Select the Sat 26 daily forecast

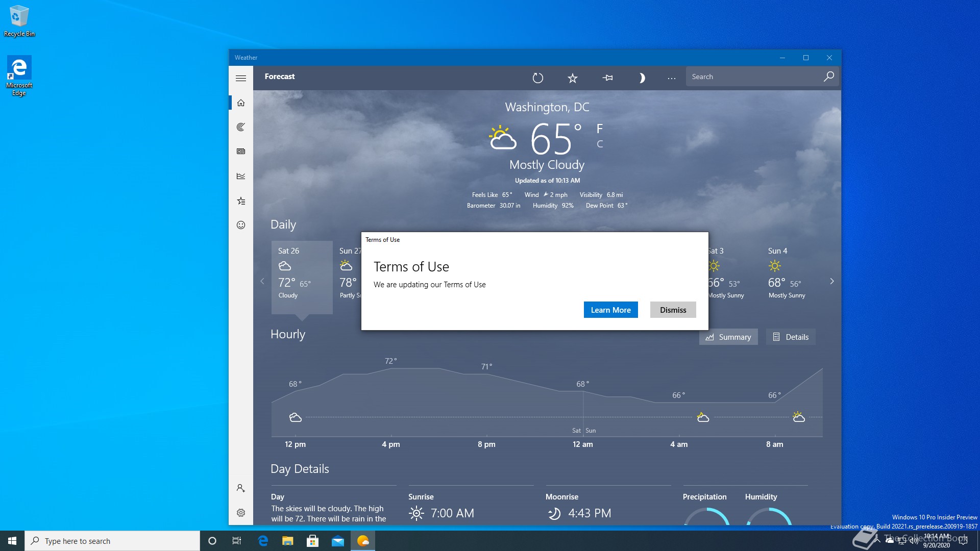[302, 277]
